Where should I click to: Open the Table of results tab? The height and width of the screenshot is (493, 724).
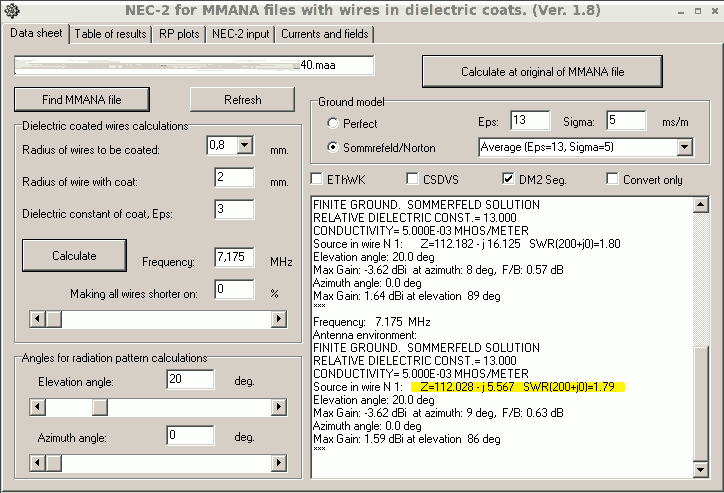(110, 34)
